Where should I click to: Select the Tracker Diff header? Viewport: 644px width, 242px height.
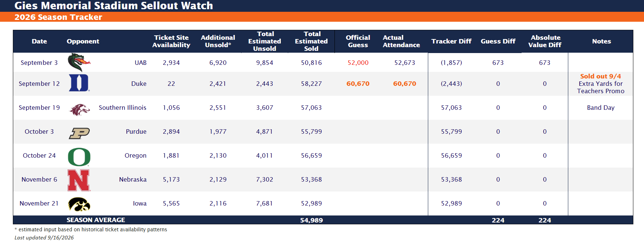tap(451, 41)
